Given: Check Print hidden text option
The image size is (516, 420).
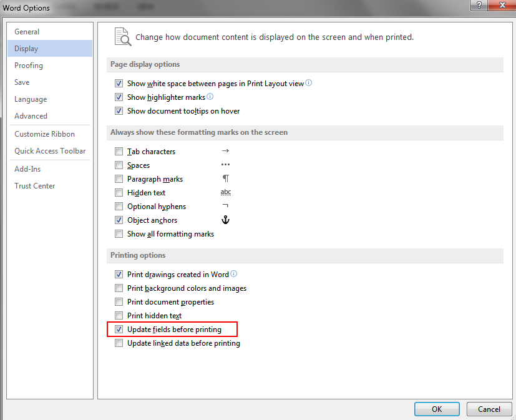Looking at the screenshot, I should [119, 316].
